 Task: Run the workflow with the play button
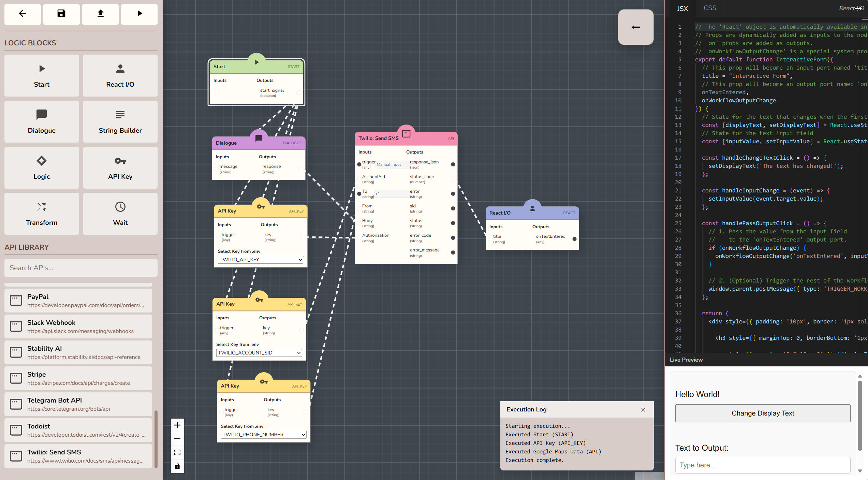tap(139, 14)
